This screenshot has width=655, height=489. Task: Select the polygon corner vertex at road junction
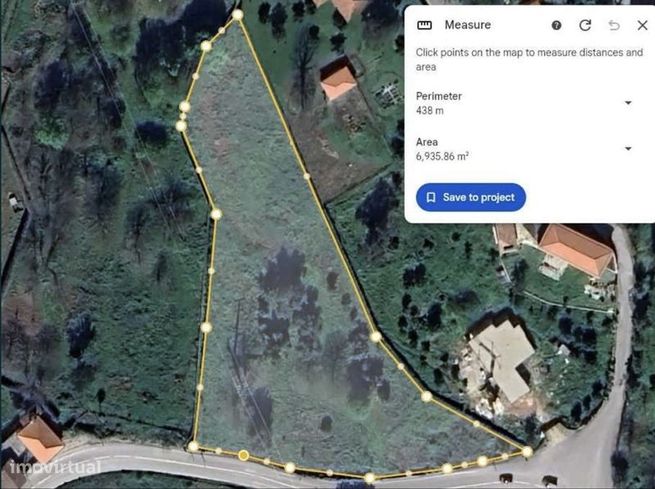pos(527,451)
